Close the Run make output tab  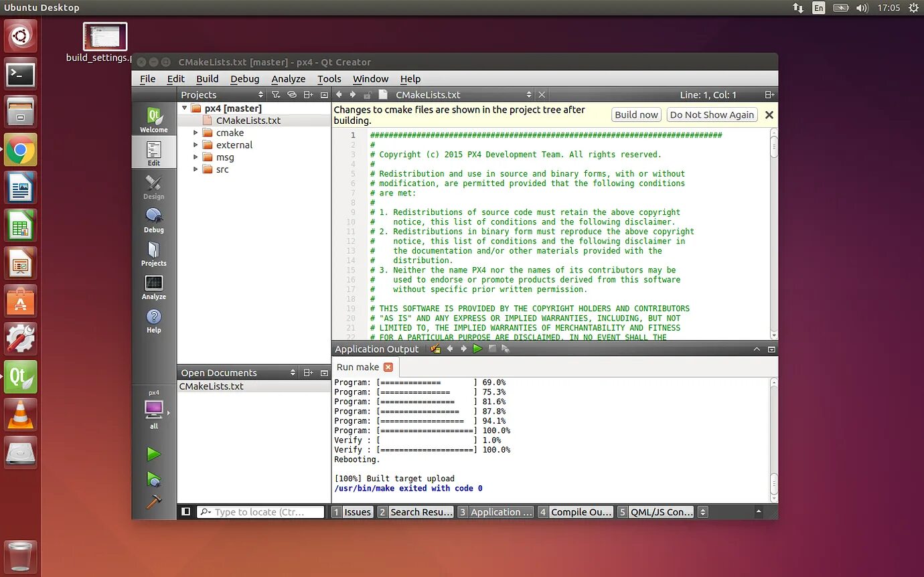pyautogui.click(x=388, y=367)
